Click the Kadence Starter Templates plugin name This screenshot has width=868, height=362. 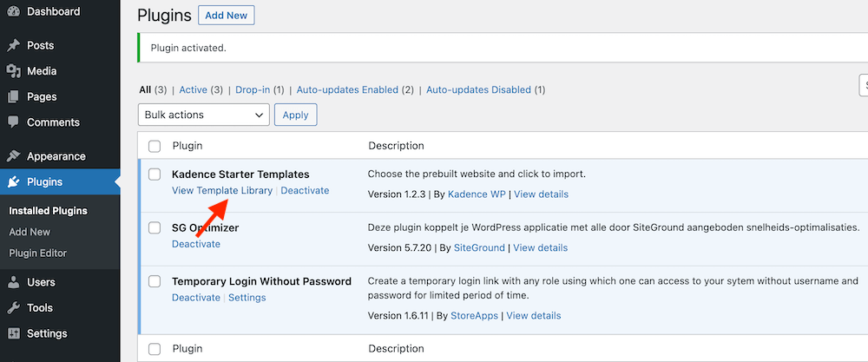[240, 174]
